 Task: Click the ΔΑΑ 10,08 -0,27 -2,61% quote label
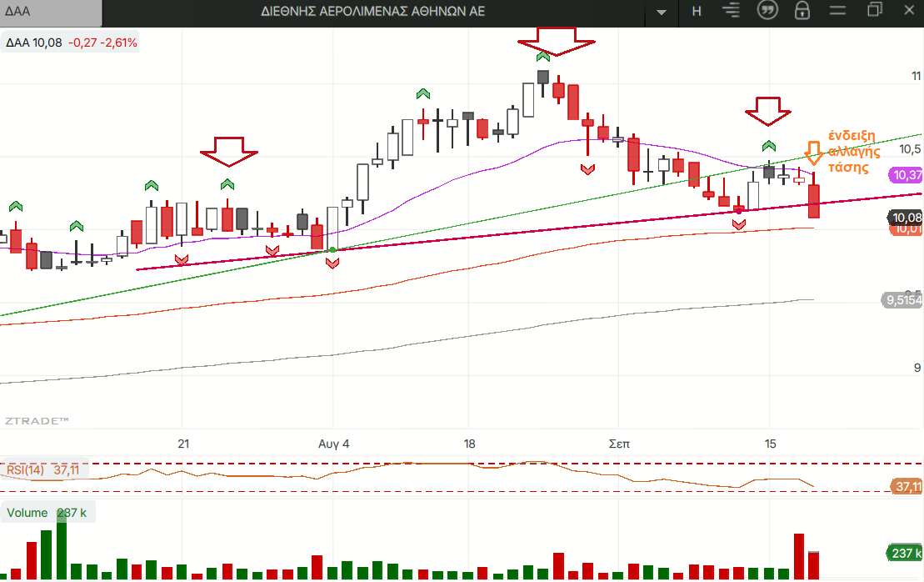coord(71,43)
